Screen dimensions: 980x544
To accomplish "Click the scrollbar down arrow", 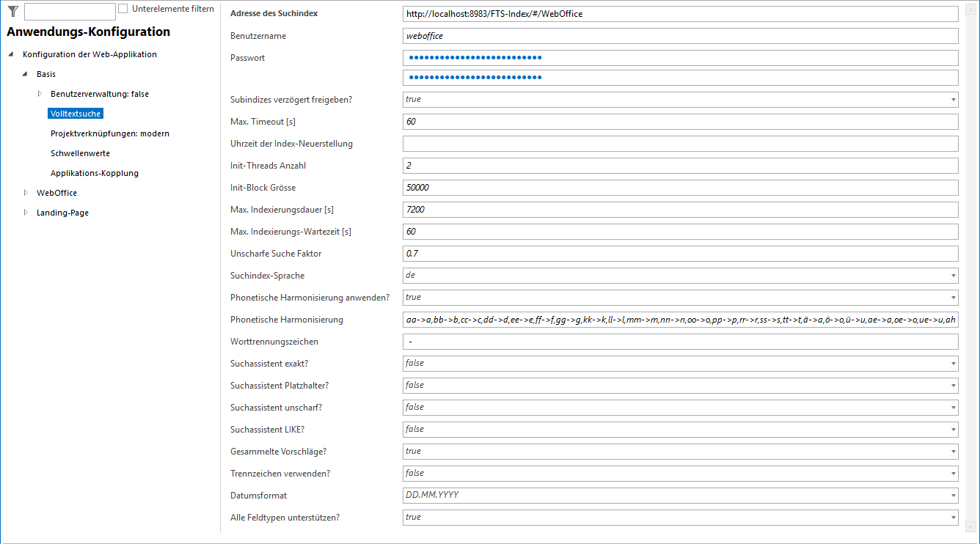I will point(970,526).
